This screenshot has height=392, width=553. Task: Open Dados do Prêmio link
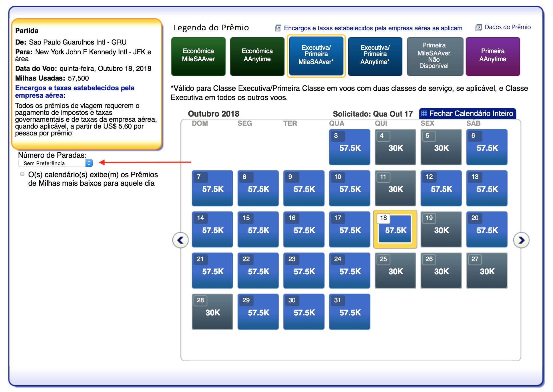(x=508, y=27)
